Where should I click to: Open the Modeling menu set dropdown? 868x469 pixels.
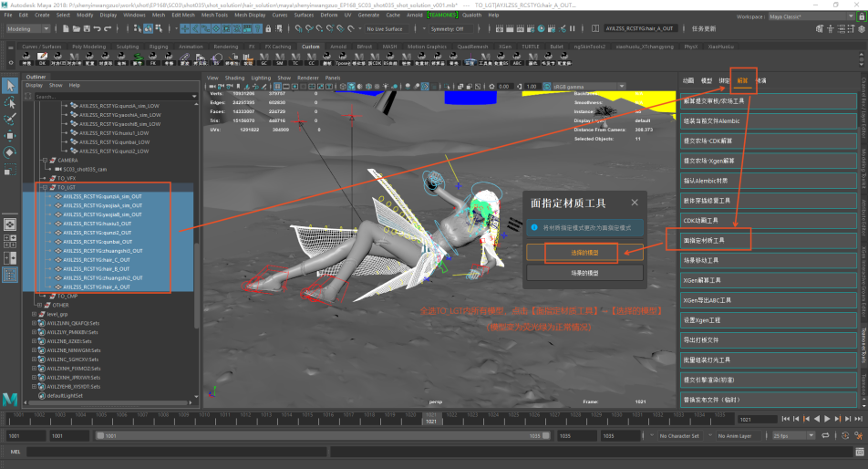[29, 29]
